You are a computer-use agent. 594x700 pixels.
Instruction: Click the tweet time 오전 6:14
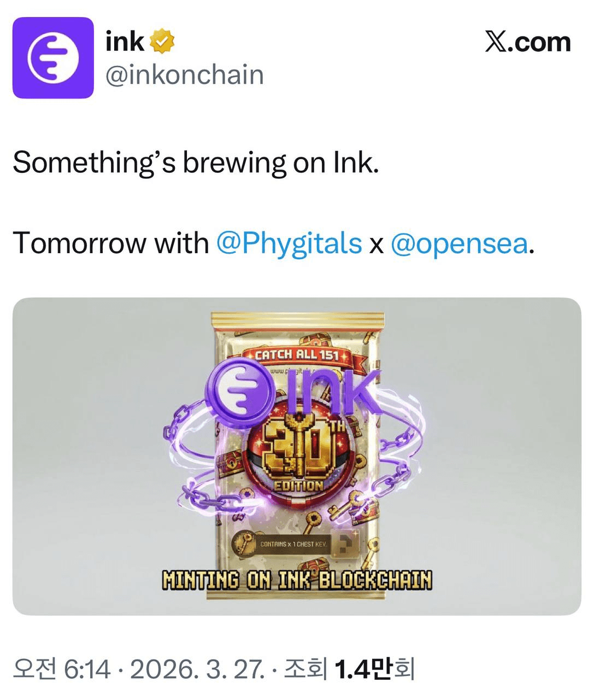point(62,668)
